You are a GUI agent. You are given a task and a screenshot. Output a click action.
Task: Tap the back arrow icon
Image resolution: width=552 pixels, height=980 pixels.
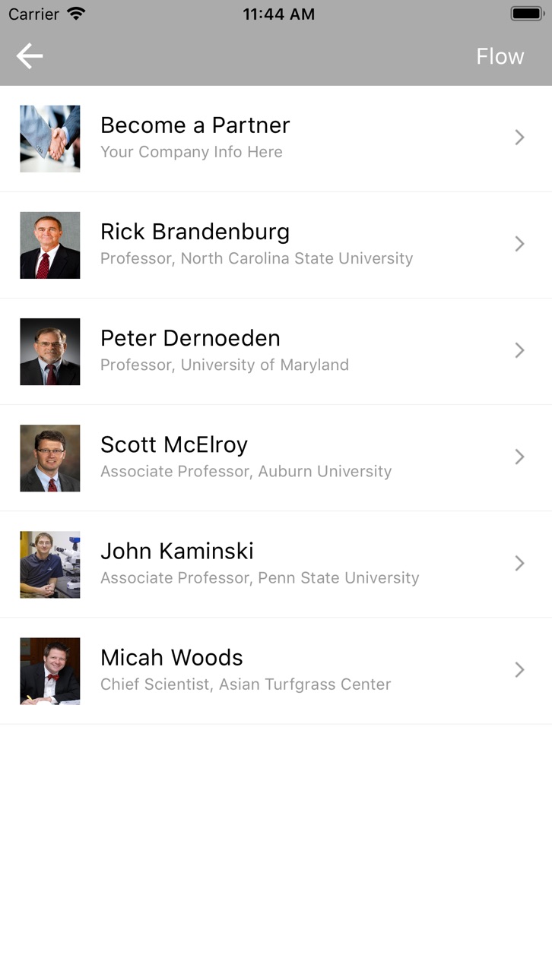coord(30,56)
